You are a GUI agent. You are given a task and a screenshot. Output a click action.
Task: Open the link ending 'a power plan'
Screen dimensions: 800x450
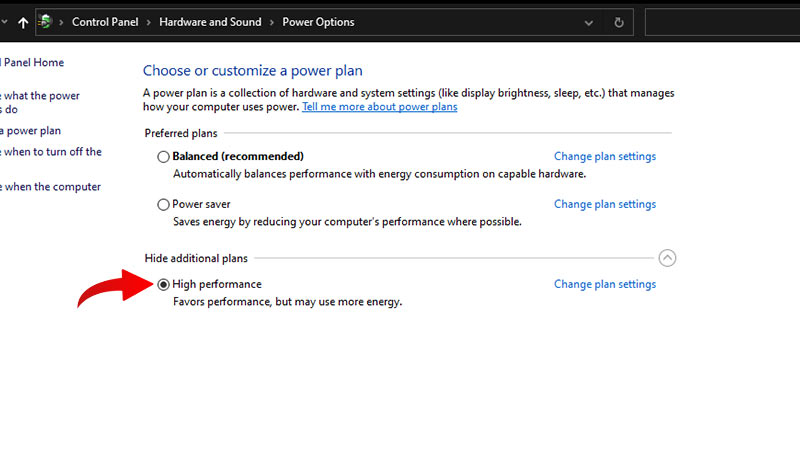click(x=31, y=131)
